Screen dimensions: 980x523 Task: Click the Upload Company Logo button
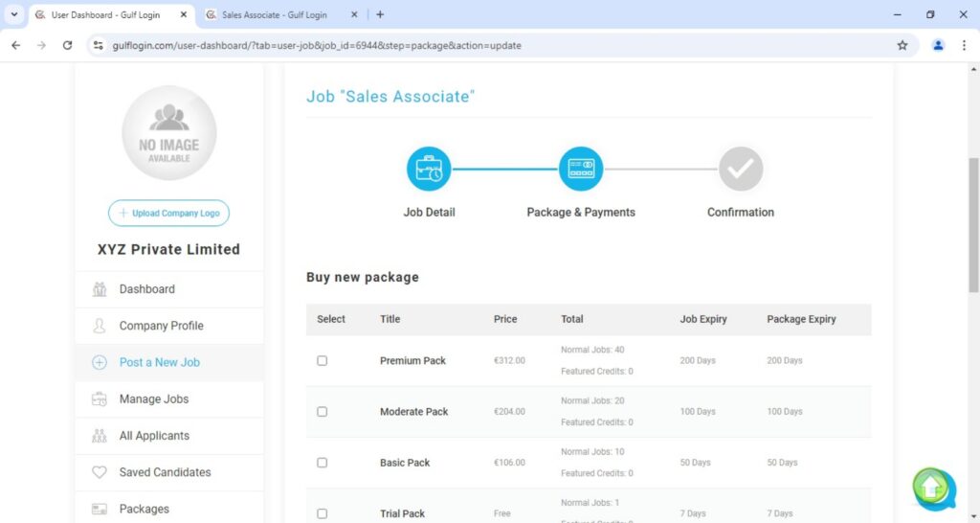tap(168, 214)
